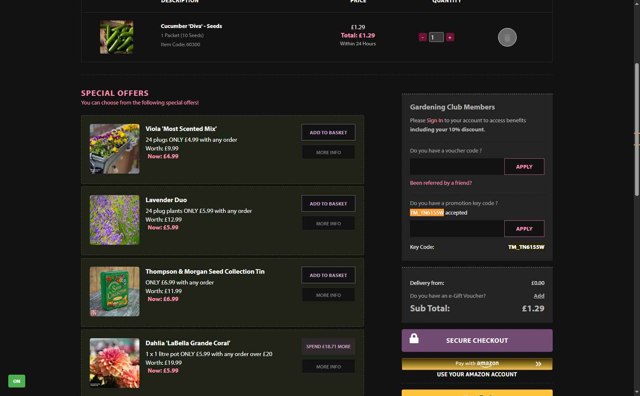Image resolution: width=640 pixels, height=396 pixels.
Task: Click the padlock icon on Secure Checkout
Action: click(x=414, y=338)
